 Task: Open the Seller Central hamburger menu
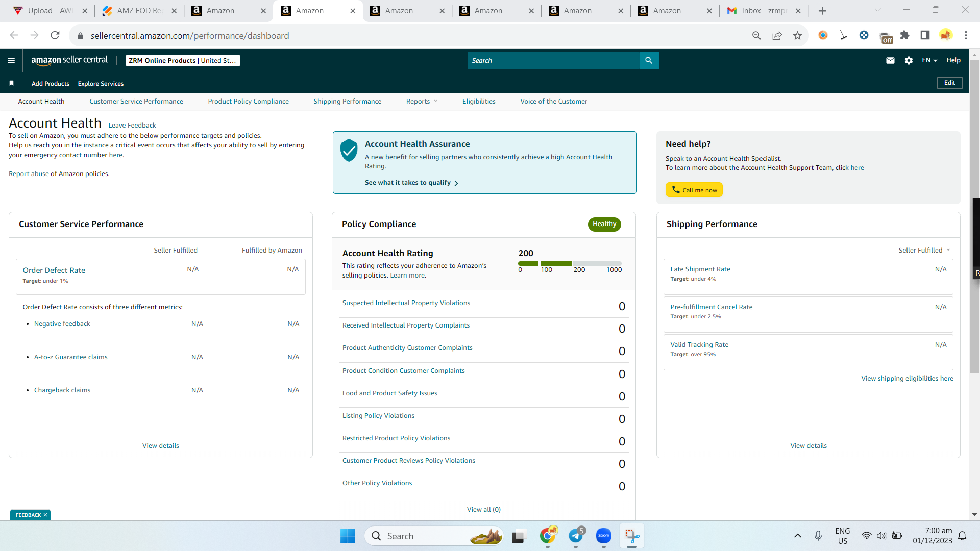11,60
